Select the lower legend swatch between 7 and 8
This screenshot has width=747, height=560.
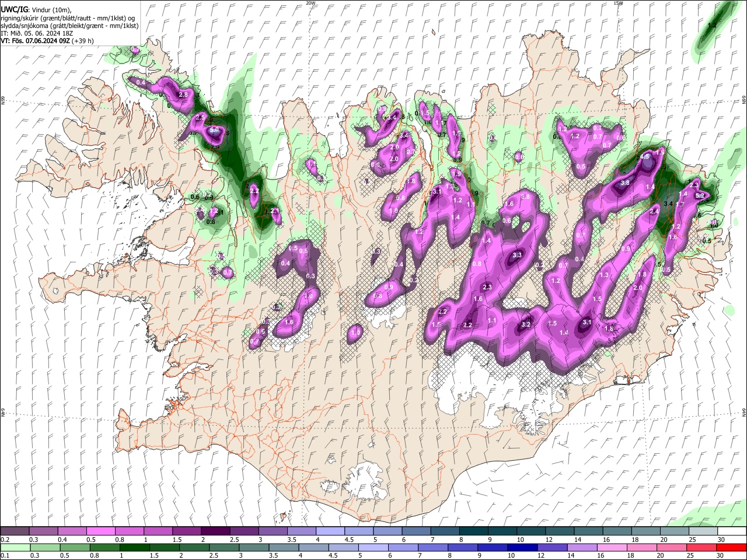(433, 548)
